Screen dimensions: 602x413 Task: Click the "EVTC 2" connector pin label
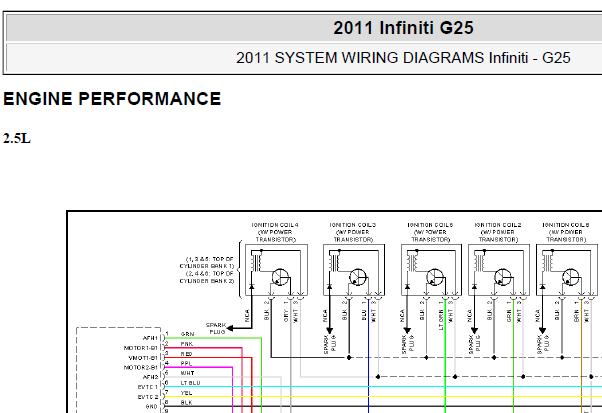tap(148, 397)
